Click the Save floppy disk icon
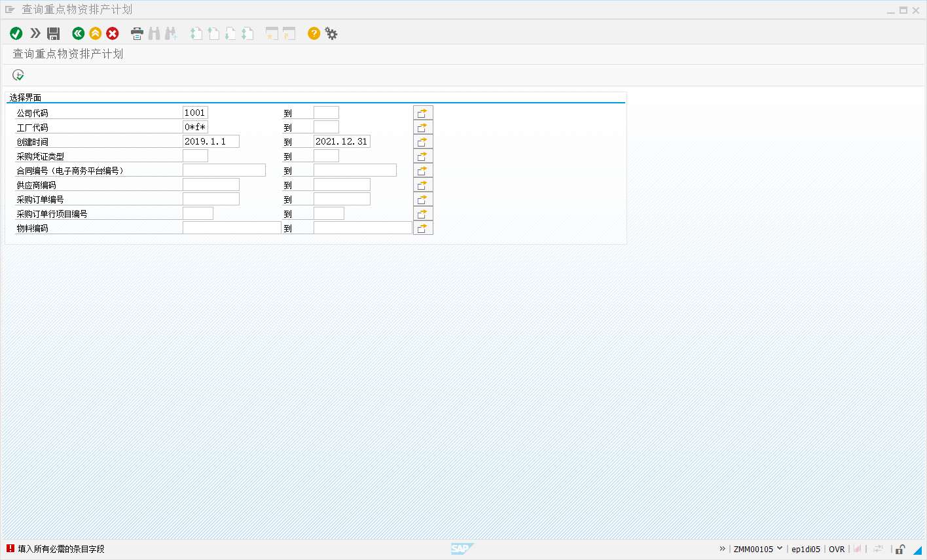 point(54,33)
